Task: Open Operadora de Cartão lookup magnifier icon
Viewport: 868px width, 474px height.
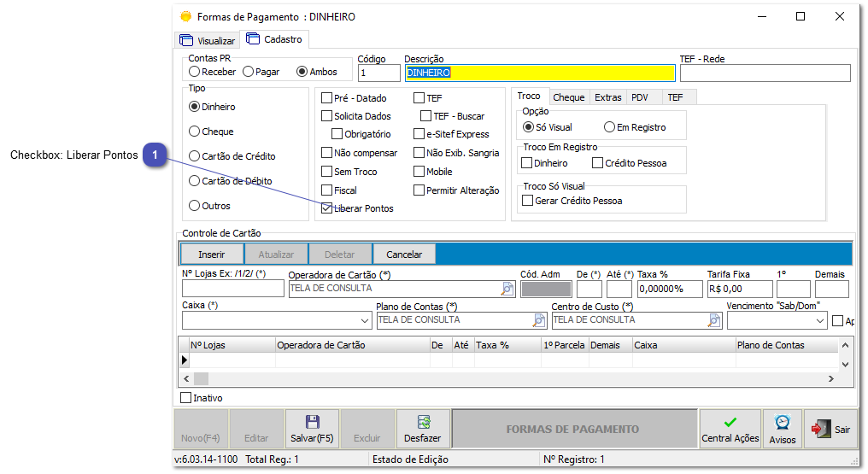Action: coord(507,289)
